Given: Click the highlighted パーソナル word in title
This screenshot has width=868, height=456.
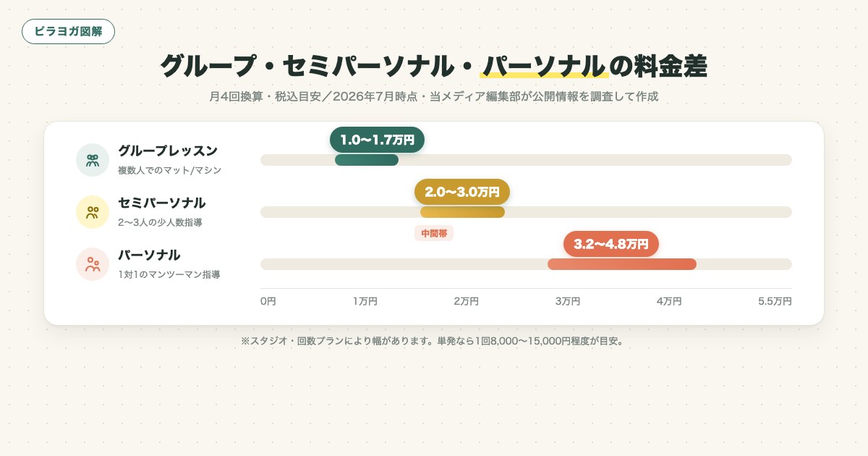Looking at the screenshot, I should tap(543, 66).
